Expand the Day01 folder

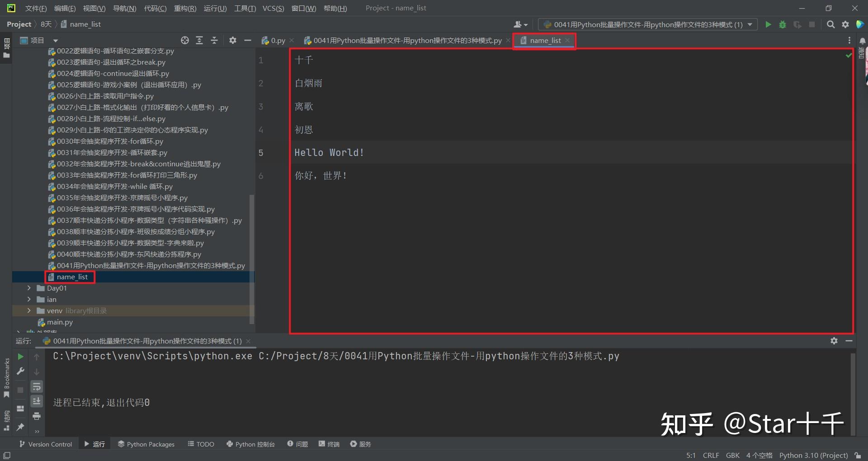coord(29,288)
